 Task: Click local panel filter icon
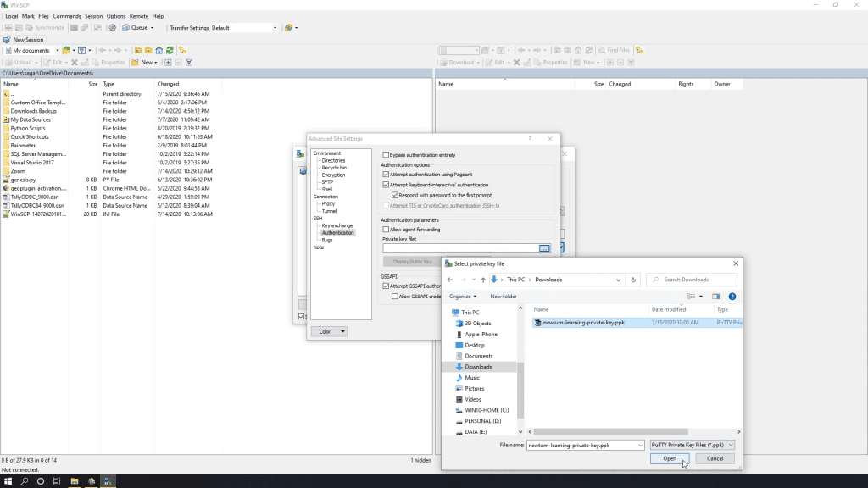click(82, 50)
